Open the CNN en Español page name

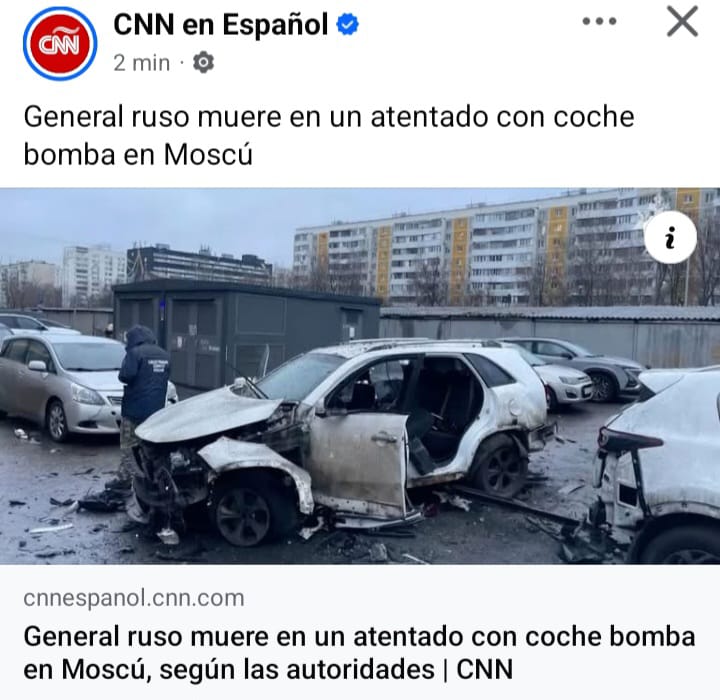pos(220,24)
